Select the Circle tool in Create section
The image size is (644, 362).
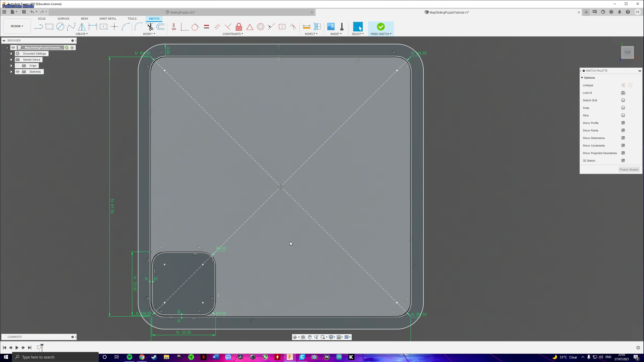click(x=60, y=26)
